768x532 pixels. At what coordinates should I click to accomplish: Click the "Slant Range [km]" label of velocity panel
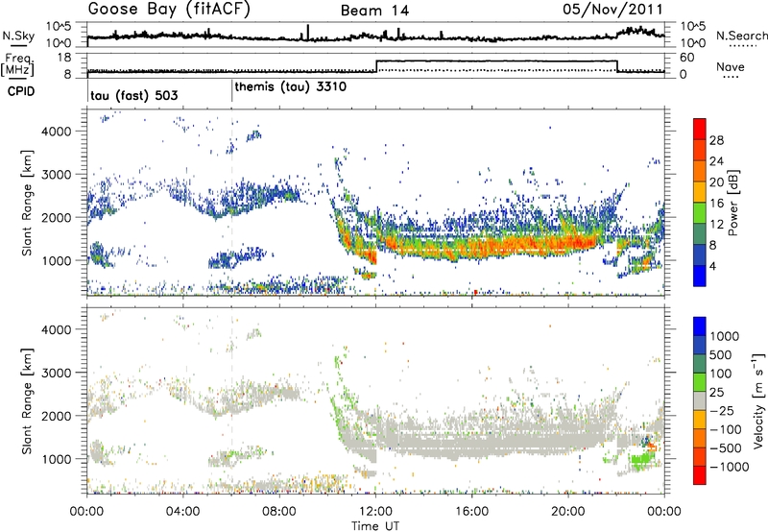pyautogui.click(x=27, y=401)
